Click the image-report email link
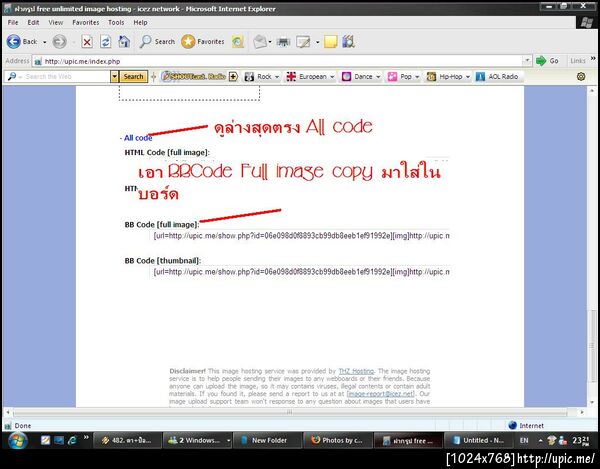The image size is (600, 469). coord(381,394)
